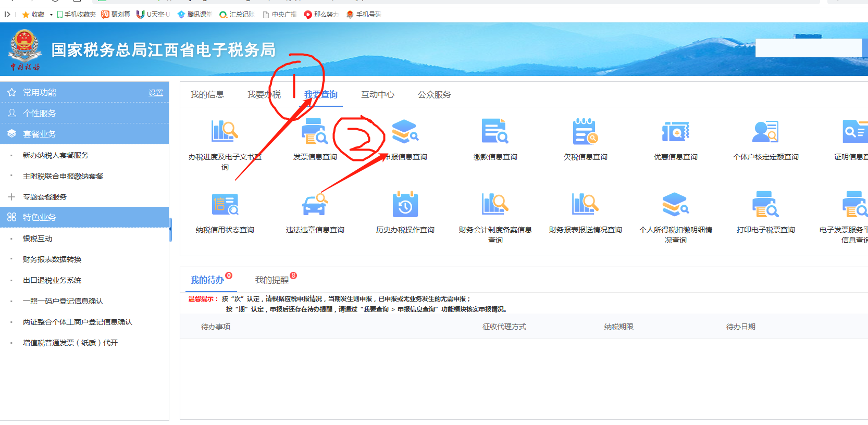Image resolution: width=868 pixels, height=425 pixels.
Task: Open the 个人所得税扣缴明细情况查询 icon
Action: [675, 204]
